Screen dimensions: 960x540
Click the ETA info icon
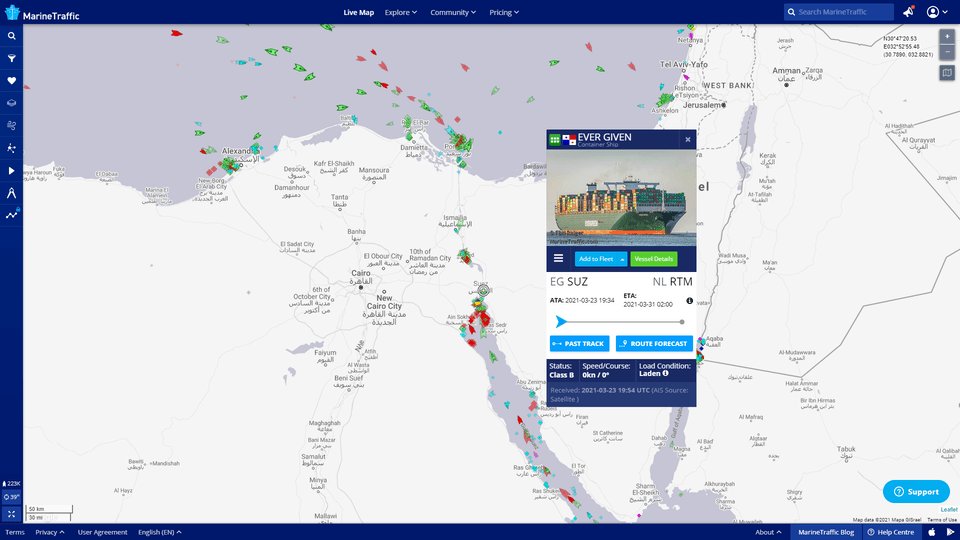pyautogui.click(x=689, y=301)
